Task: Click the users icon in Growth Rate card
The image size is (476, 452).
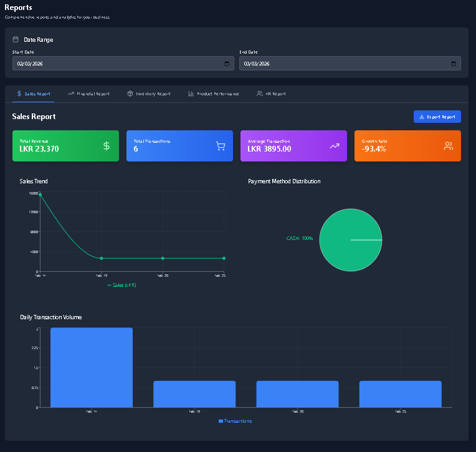Action: 449,146
